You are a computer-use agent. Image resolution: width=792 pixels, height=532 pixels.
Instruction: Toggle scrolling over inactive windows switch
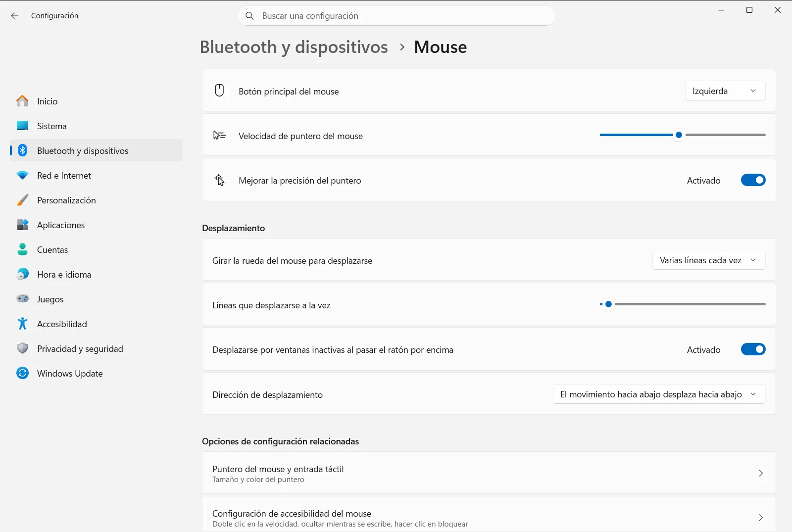click(x=753, y=349)
